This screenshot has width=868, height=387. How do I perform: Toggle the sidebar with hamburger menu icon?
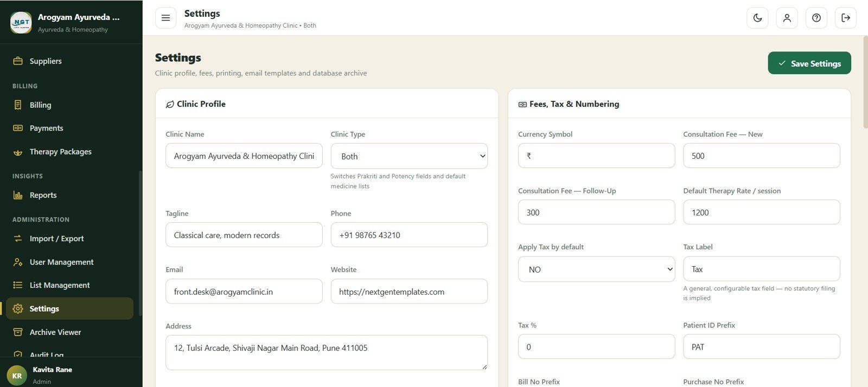[165, 18]
